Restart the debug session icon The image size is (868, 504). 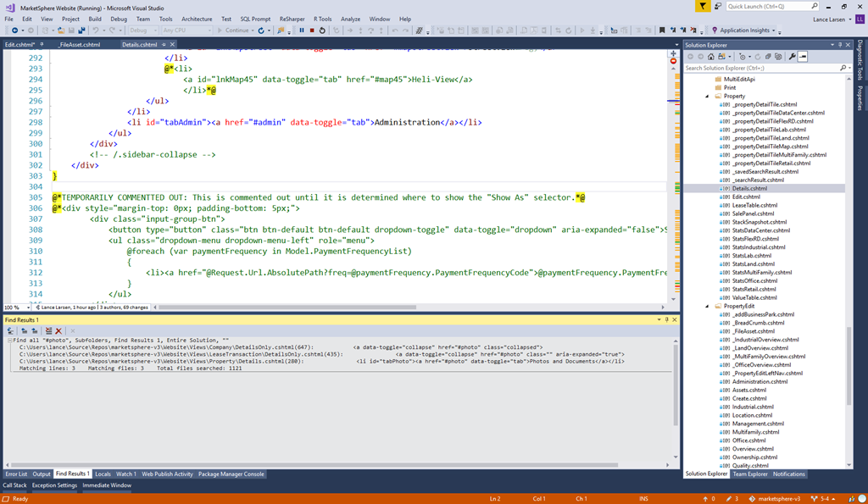tap(322, 30)
